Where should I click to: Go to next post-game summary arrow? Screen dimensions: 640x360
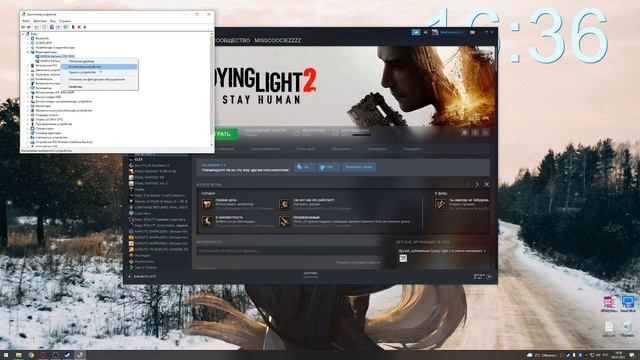[477, 184]
